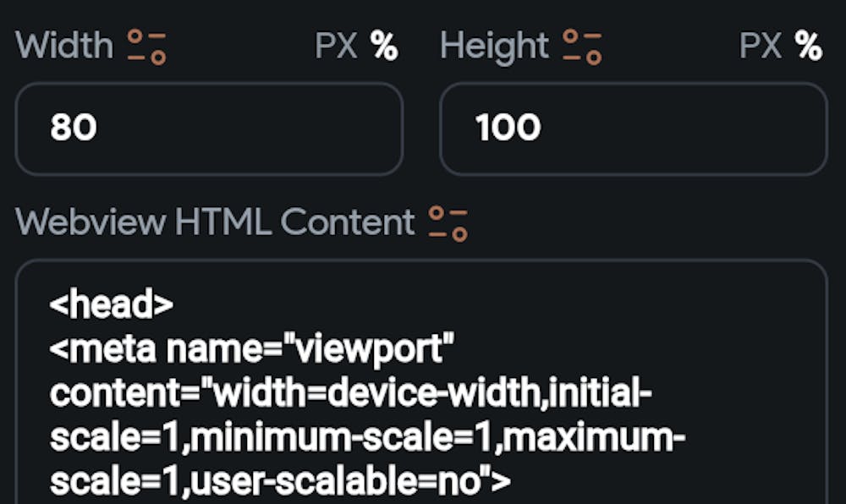Set Height unit to percent

[x=809, y=47]
